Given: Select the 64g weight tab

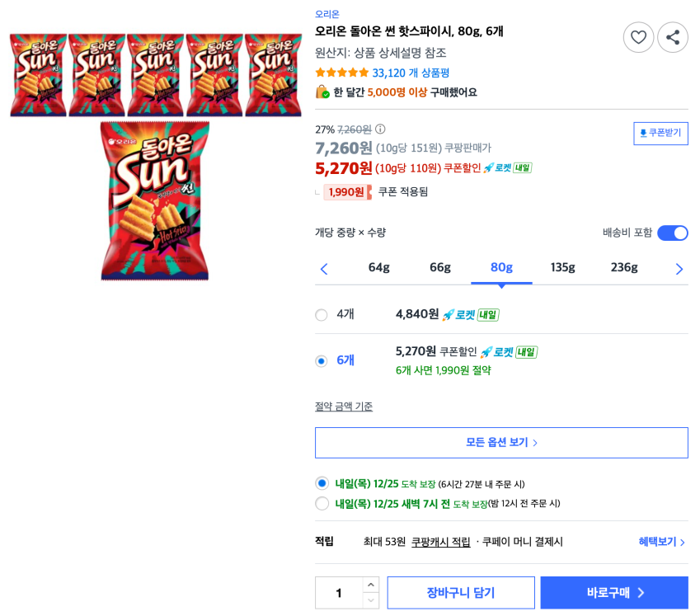Looking at the screenshot, I should tap(379, 267).
